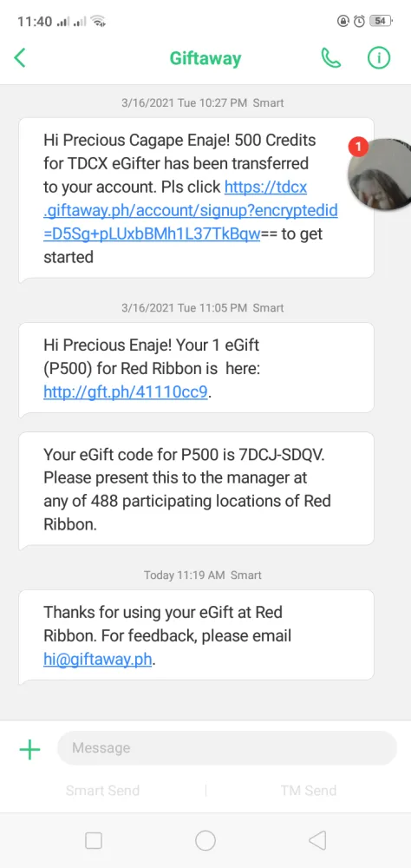Viewport: 411px width, 868px height.
Task: Choose Smart Send option
Action: [x=102, y=791]
